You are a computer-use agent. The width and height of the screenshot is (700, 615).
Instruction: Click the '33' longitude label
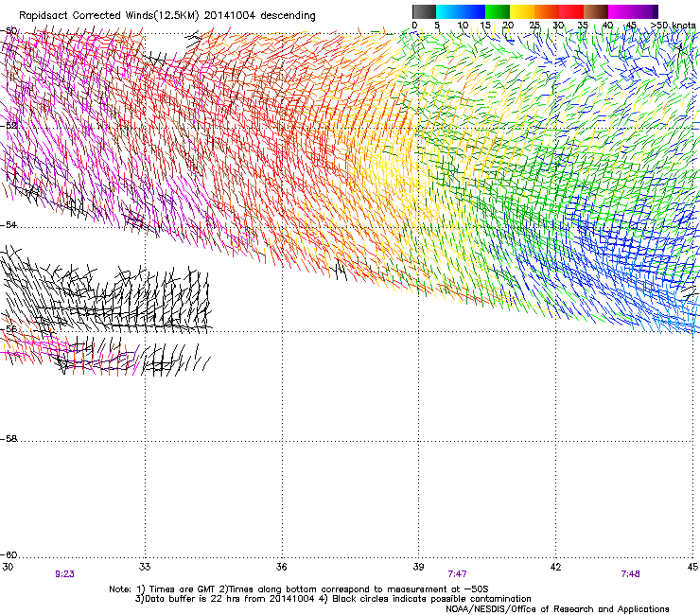click(145, 567)
